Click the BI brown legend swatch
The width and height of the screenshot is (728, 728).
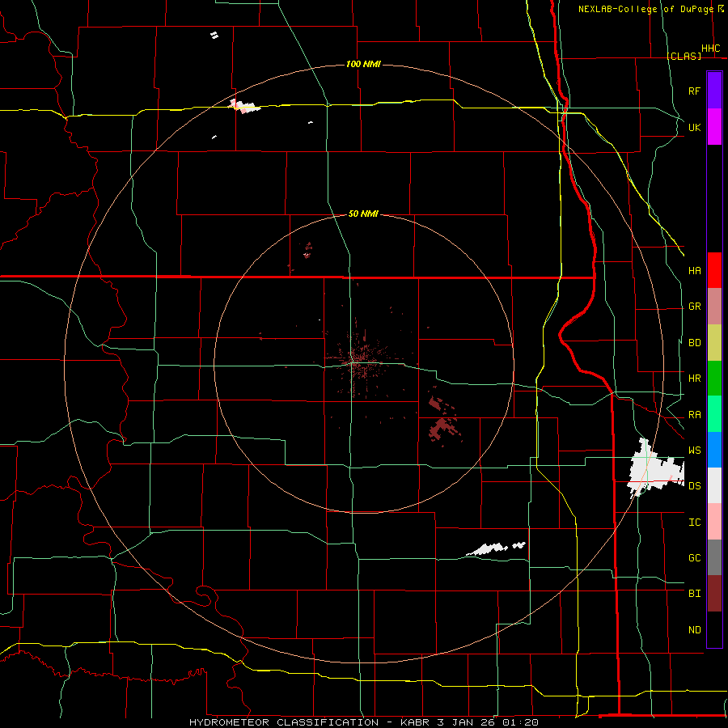[x=714, y=594]
